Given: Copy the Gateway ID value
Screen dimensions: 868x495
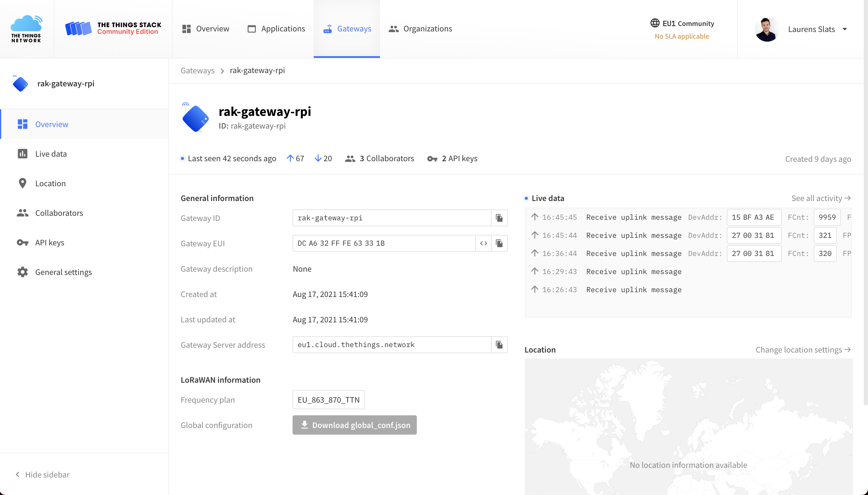Looking at the screenshot, I should pos(499,218).
